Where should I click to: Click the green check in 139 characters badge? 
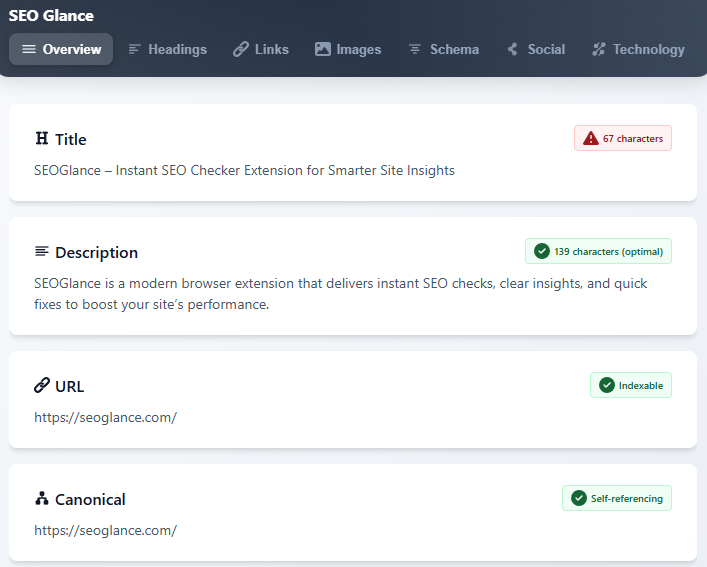[542, 251]
